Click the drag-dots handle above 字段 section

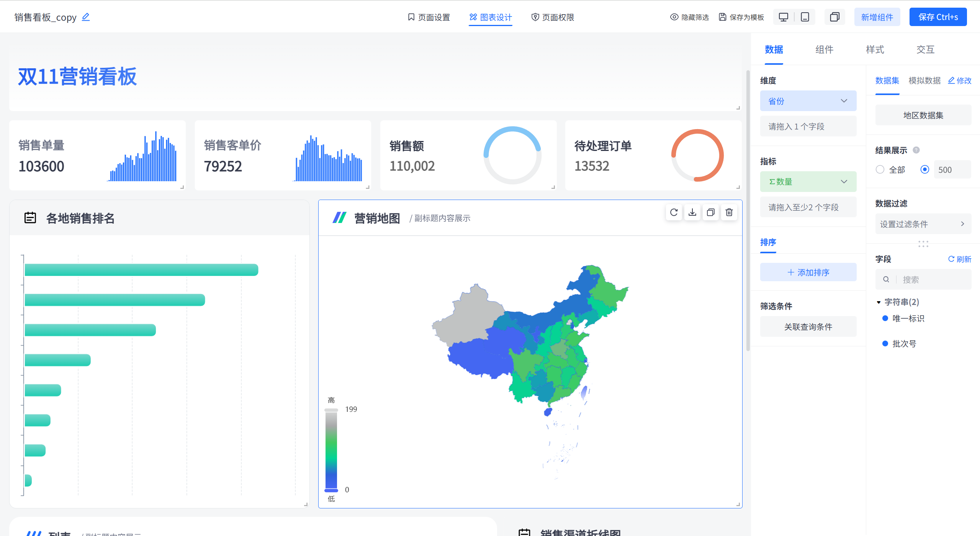click(923, 244)
